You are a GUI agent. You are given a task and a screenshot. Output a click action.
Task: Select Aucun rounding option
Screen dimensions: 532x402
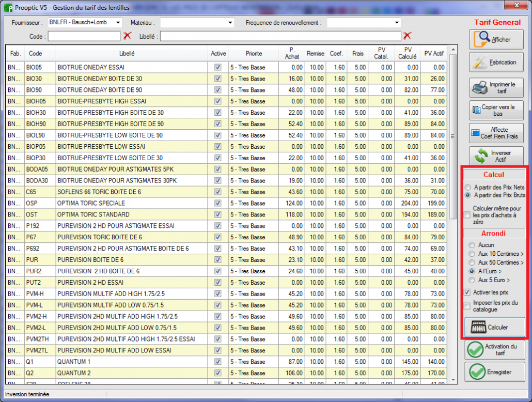(x=472, y=245)
